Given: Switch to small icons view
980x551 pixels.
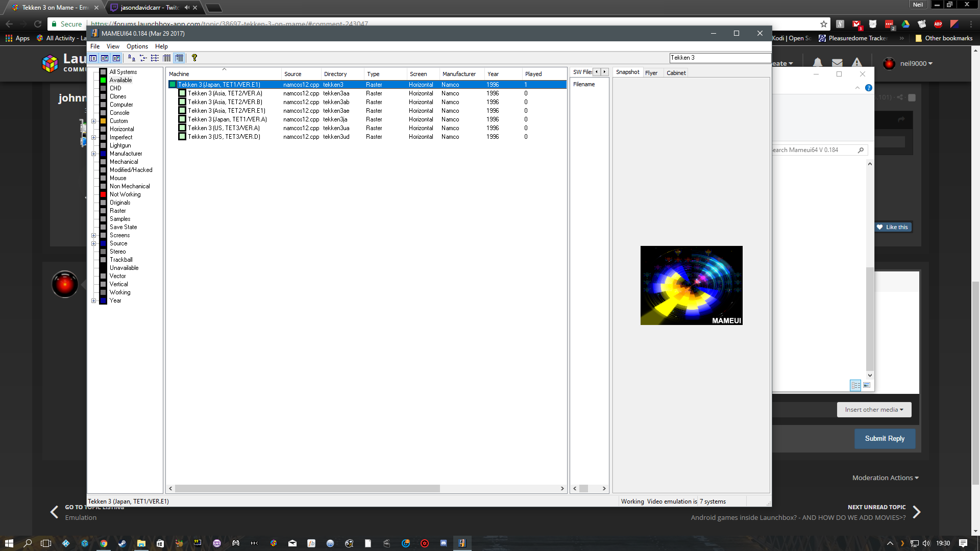Looking at the screenshot, I should pos(143,58).
